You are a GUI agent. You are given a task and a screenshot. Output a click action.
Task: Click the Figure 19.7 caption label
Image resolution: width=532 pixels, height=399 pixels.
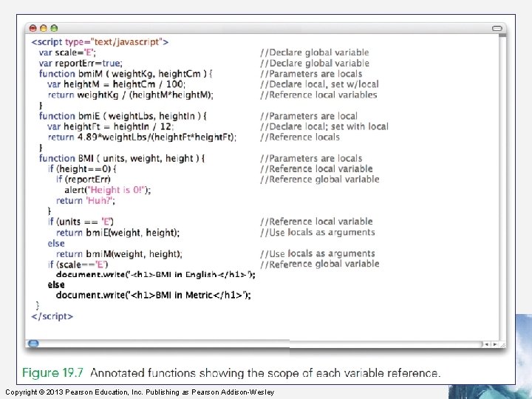(x=52, y=372)
